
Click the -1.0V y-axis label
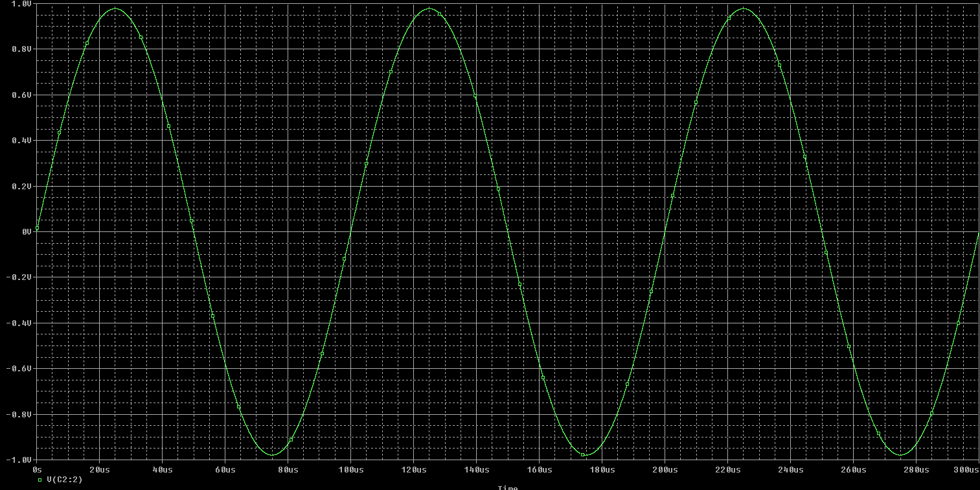(19, 460)
